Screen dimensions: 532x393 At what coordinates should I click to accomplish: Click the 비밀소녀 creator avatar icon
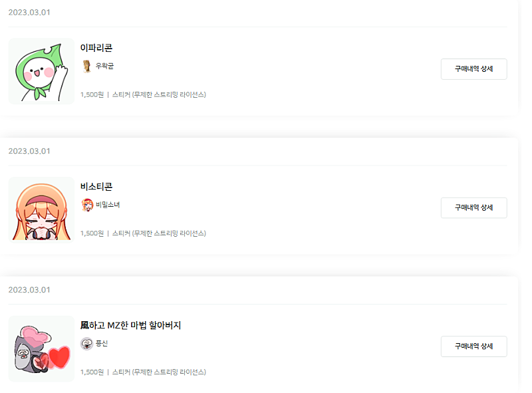pyautogui.click(x=86, y=205)
